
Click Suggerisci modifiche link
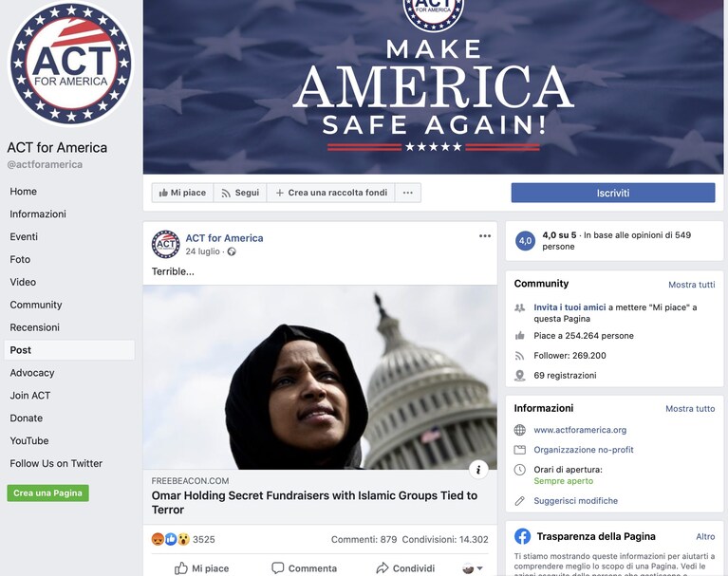(576, 501)
